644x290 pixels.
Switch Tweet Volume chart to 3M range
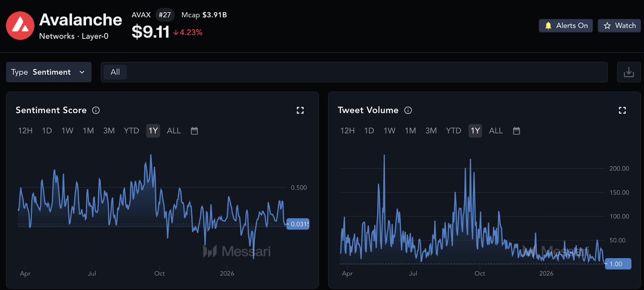(431, 131)
